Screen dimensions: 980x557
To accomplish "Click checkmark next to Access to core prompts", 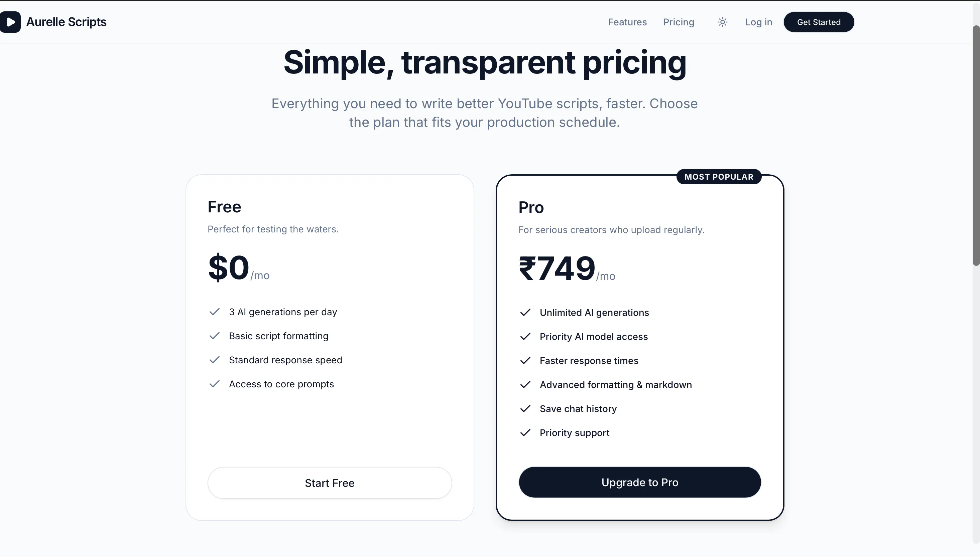I will coord(214,384).
